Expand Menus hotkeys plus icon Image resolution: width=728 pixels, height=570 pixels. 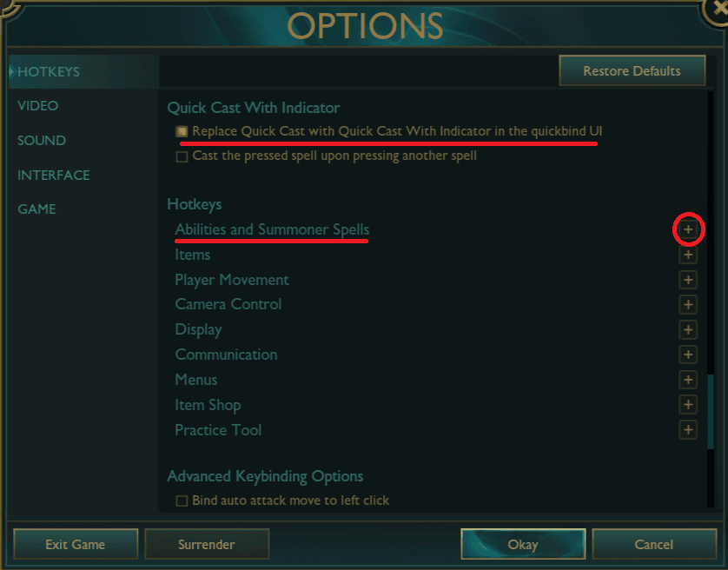tap(688, 380)
